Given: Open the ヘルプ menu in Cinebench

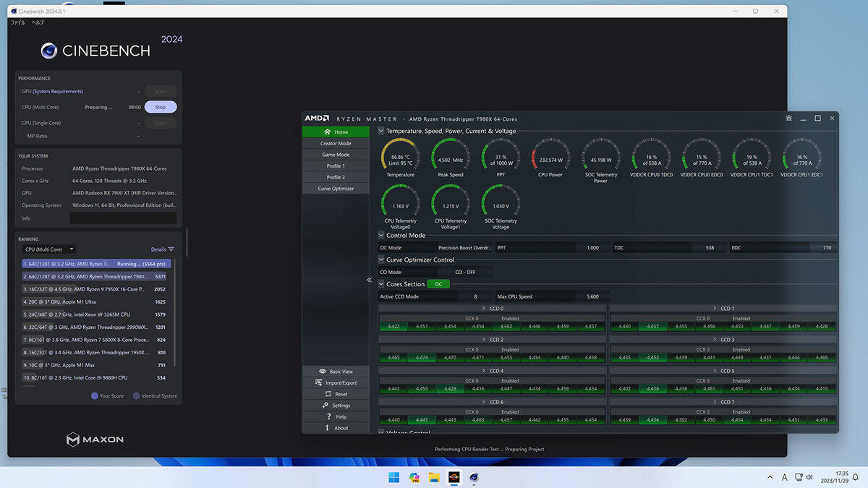Looking at the screenshot, I should click(x=38, y=22).
